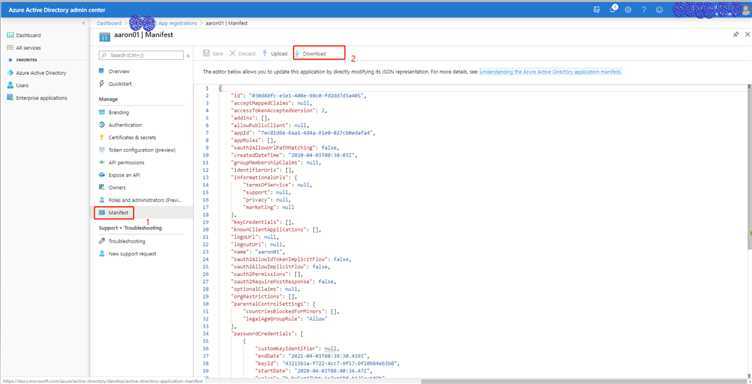This screenshot has width=752, height=384.
Task: Open All services in the sidebar
Action: pos(24,48)
